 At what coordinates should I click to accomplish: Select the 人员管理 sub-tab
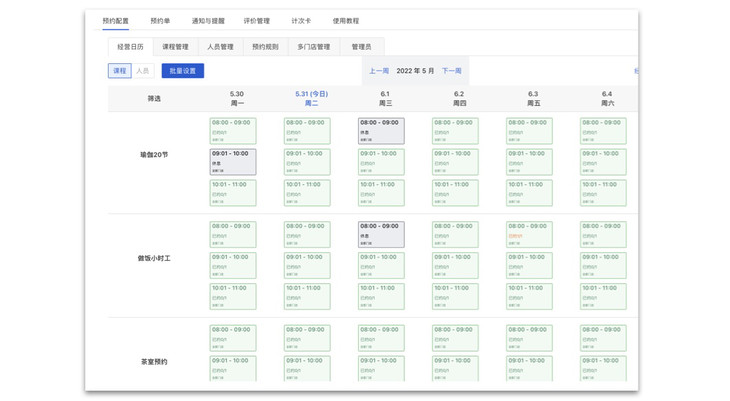tap(221, 47)
